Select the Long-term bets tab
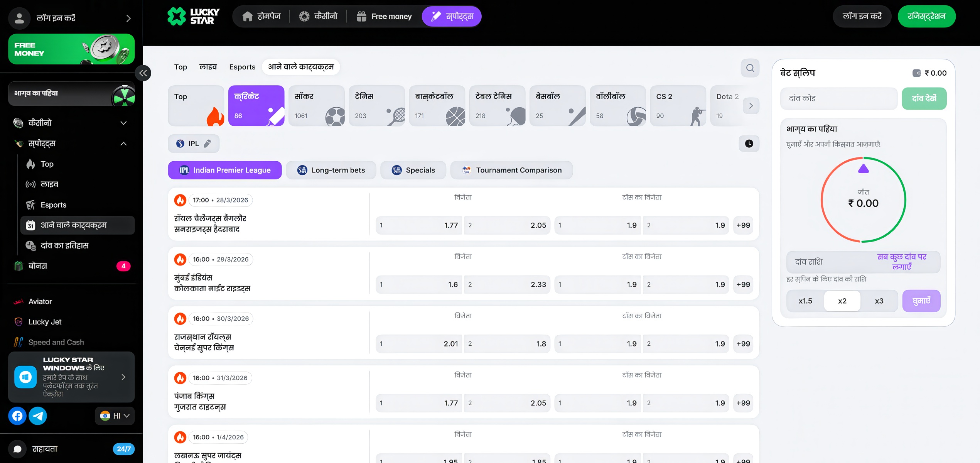The image size is (980, 463). (x=331, y=170)
